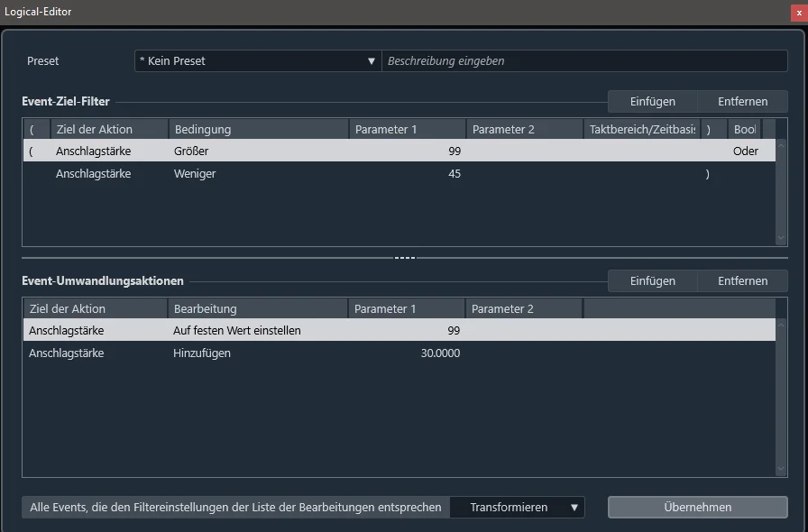
Task: Click Einfügen in Event-Umwandlungsaktionen section
Action: tap(652, 281)
